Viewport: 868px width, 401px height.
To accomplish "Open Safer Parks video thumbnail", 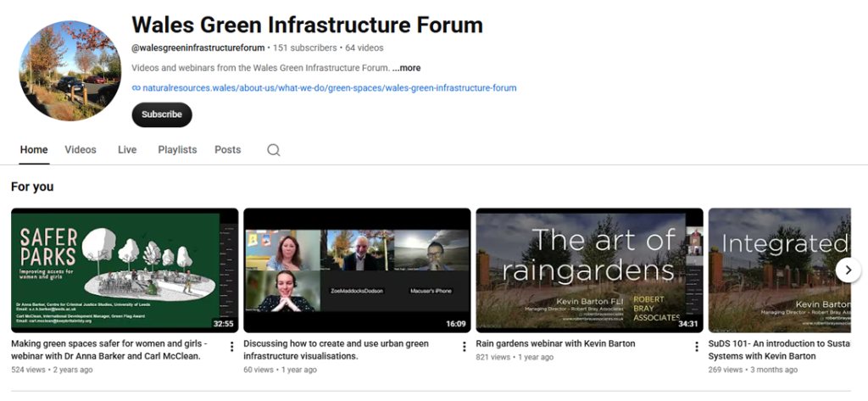I will tap(125, 270).
